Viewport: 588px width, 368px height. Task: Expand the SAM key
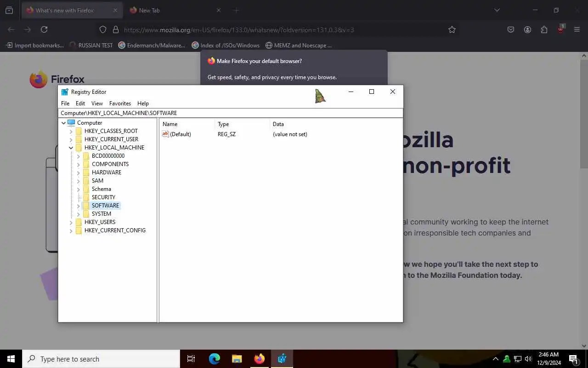78,181
